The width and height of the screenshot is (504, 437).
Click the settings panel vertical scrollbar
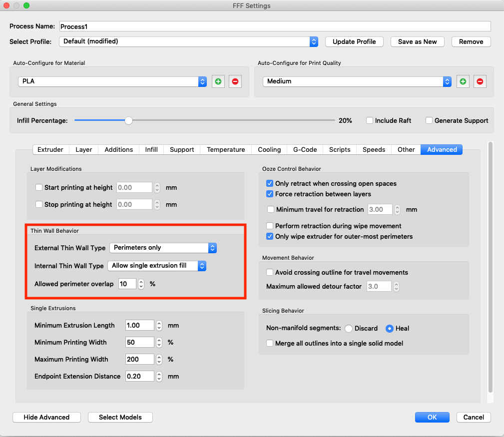tap(490, 267)
